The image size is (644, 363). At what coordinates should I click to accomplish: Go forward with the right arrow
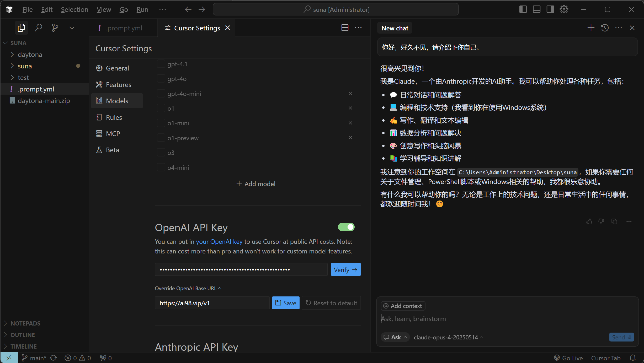(202, 9)
